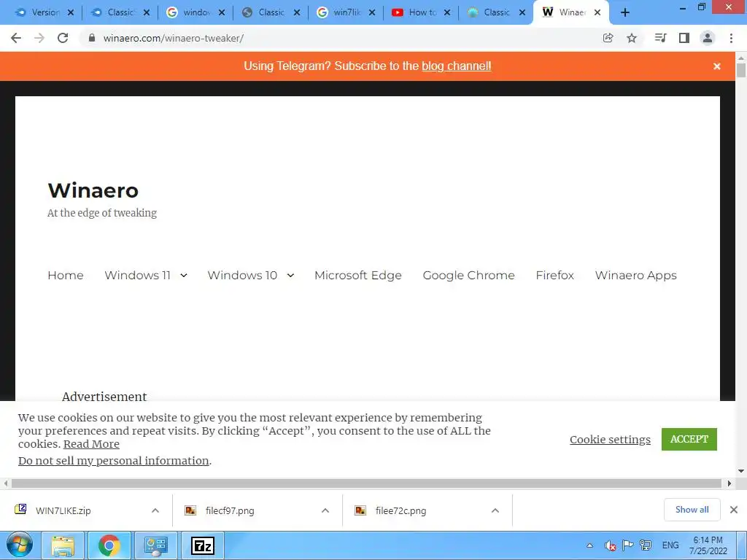Bookmark this page with the star

pos(632,38)
